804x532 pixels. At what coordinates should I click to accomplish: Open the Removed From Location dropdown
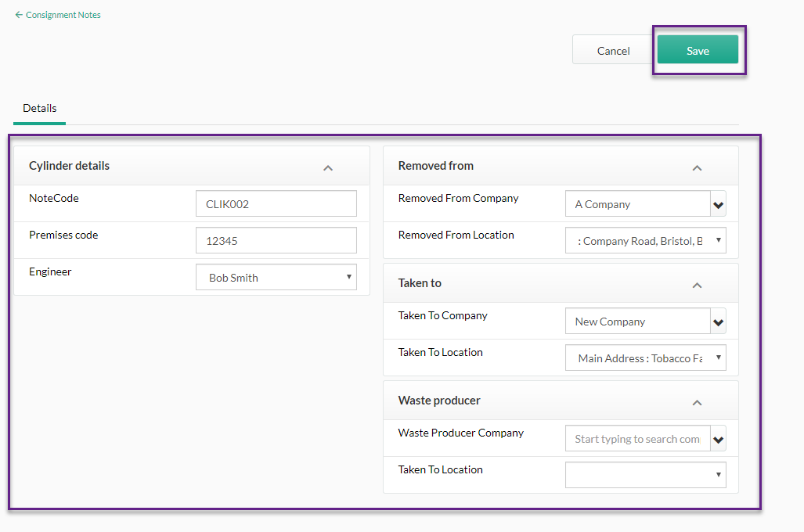[645, 240]
